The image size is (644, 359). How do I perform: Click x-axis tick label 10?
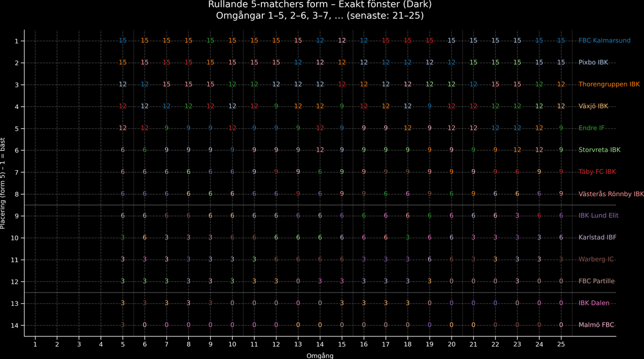pyautogui.click(x=232, y=344)
